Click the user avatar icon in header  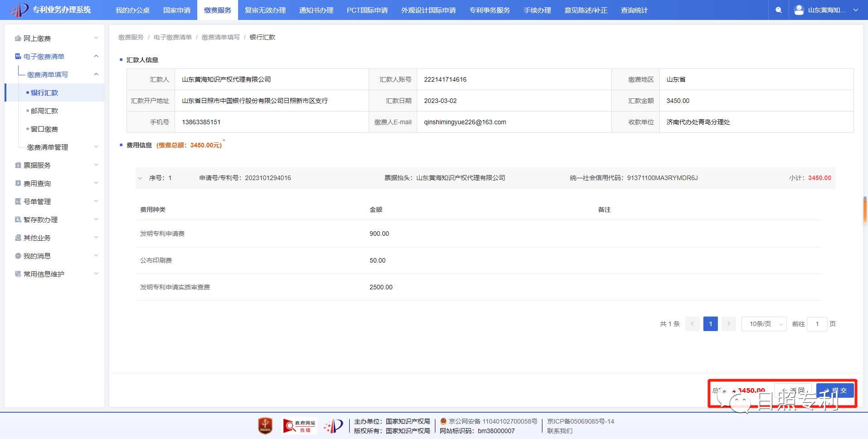point(799,10)
